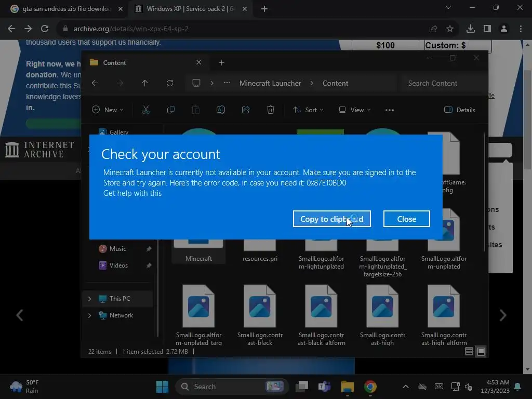Open Music in the sidebar

[118, 249]
